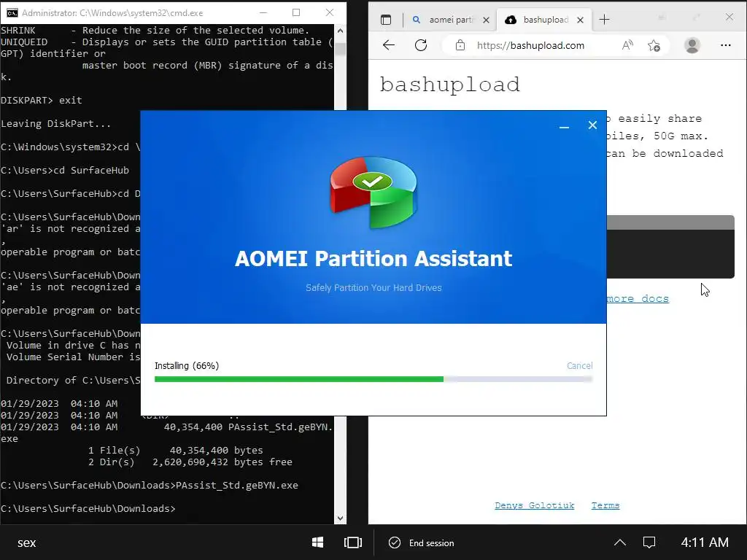
Task: Open Edge tab actions menu icon
Action: pyautogui.click(x=386, y=20)
